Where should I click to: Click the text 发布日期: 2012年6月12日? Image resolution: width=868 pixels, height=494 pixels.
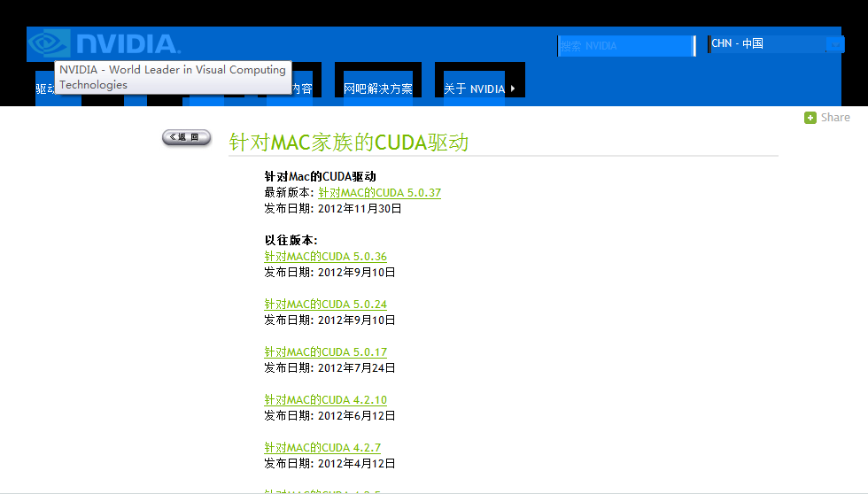tap(329, 415)
